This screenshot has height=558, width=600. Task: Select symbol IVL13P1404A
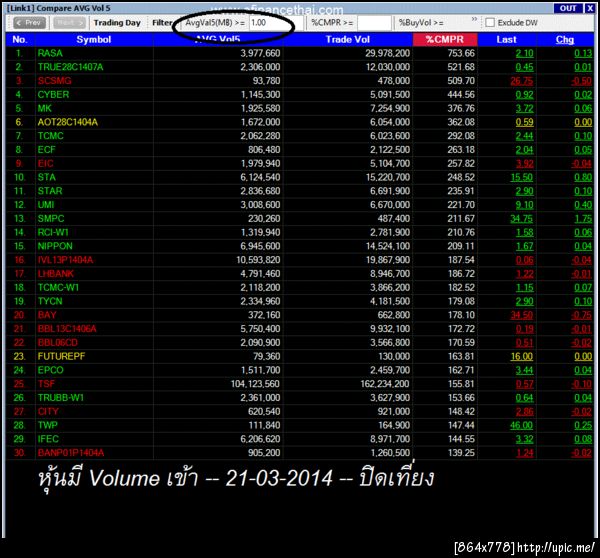(x=65, y=260)
